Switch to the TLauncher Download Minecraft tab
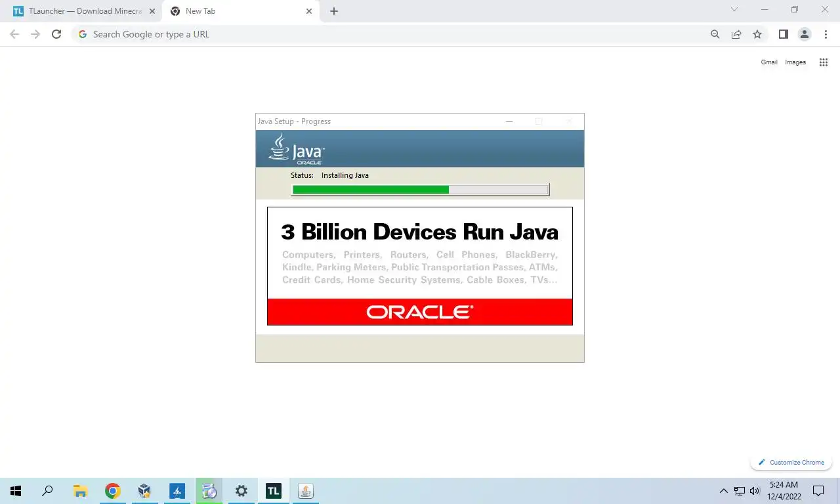This screenshot has height=504, width=840. click(x=82, y=11)
